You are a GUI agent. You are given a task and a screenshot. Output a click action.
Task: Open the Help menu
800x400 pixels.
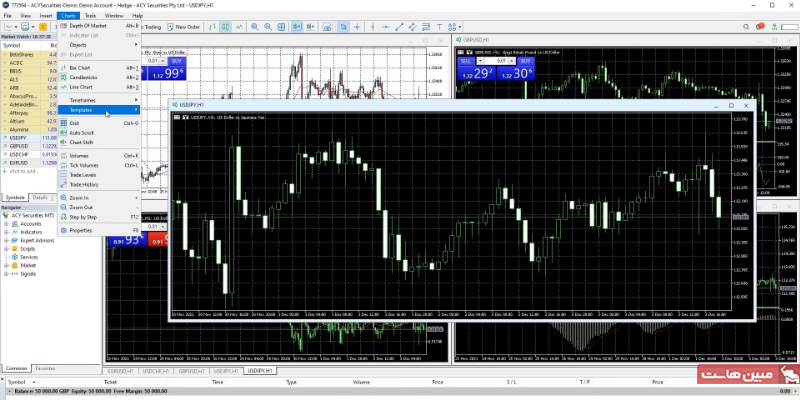point(137,16)
